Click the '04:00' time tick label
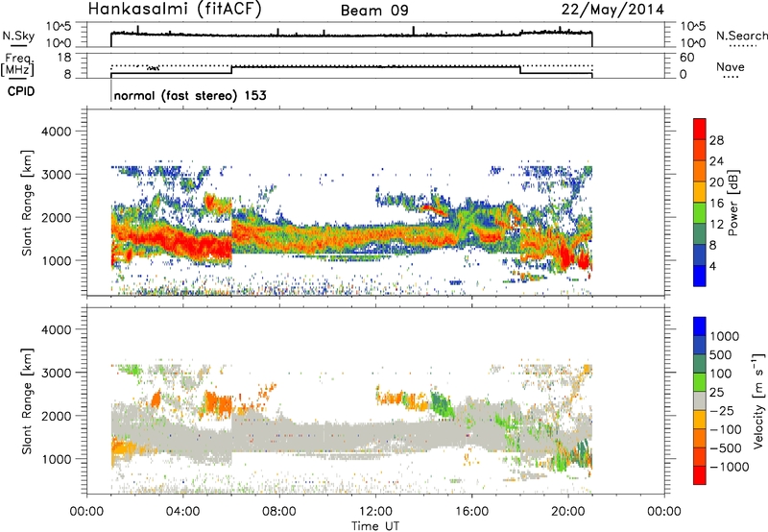 pos(182,512)
